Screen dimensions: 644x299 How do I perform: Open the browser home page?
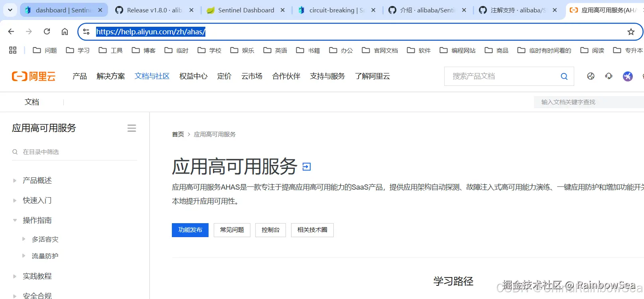click(x=65, y=32)
